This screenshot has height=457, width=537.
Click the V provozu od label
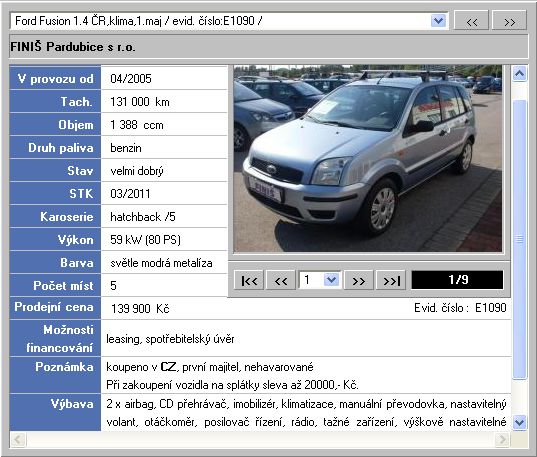click(x=55, y=79)
